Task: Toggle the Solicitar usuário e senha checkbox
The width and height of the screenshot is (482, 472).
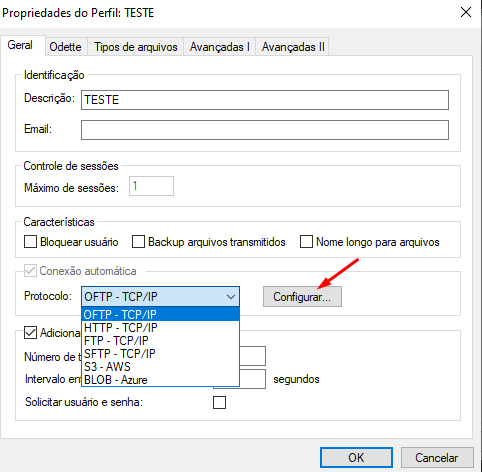Action: coord(219,402)
